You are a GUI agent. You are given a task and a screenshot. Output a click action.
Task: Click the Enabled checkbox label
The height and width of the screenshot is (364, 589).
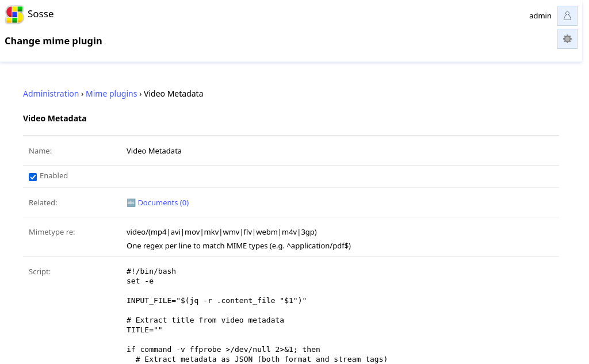click(x=53, y=176)
